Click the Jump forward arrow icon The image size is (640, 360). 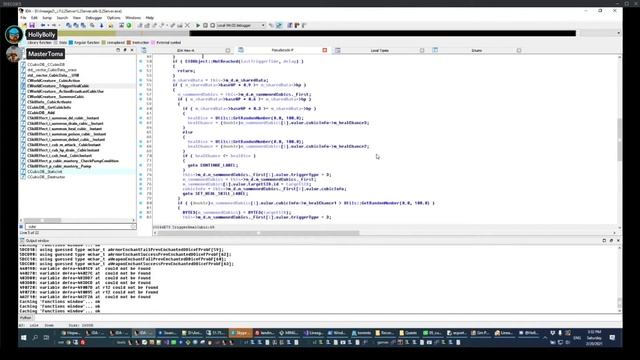[x=53, y=25]
